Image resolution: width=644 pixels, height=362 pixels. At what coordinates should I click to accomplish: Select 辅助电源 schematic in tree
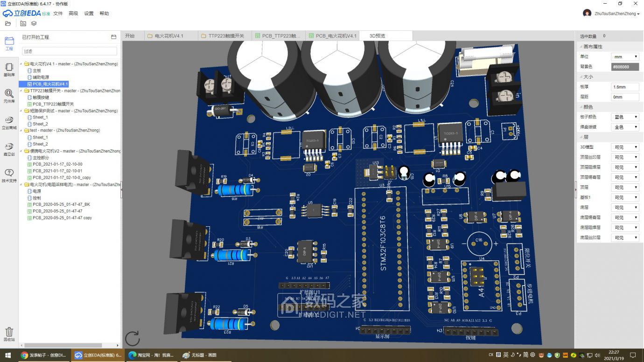pyautogui.click(x=41, y=77)
